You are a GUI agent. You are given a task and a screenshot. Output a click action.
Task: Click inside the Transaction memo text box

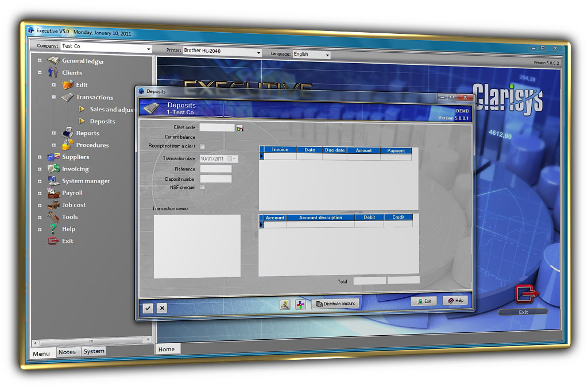(x=197, y=246)
